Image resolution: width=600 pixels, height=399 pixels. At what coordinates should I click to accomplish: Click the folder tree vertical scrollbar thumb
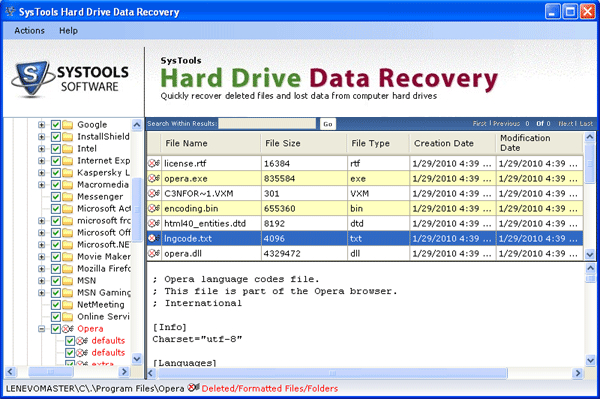pos(137,209)
